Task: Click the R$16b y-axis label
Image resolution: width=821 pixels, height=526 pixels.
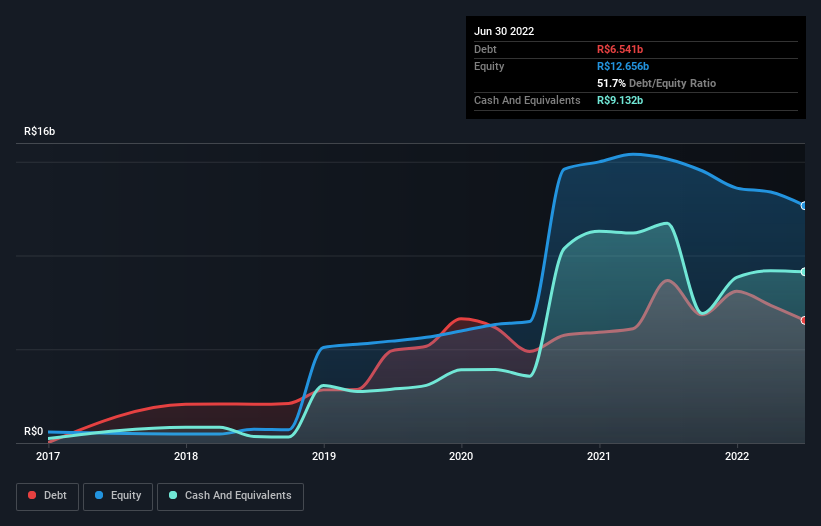Action: tap(39, 131)
